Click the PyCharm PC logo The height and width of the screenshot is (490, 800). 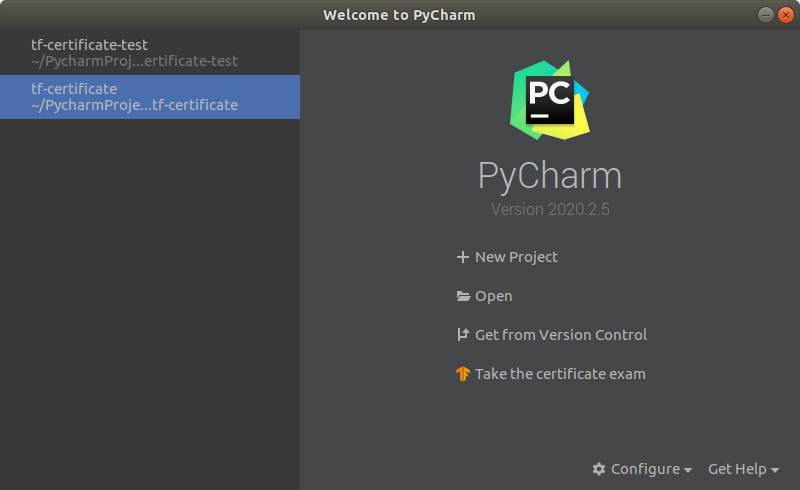click(x=550, y=100)
